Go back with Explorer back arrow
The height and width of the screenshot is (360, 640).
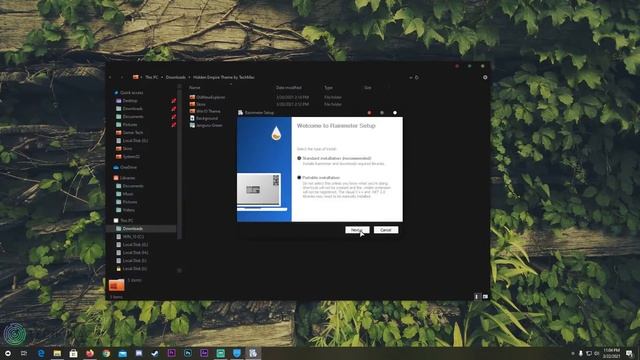tap(110, 77)
